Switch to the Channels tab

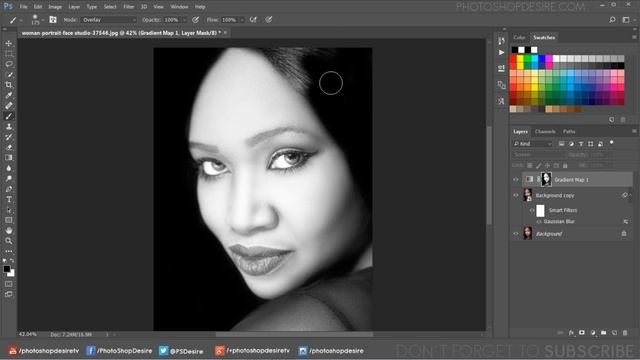coord(545,131)
